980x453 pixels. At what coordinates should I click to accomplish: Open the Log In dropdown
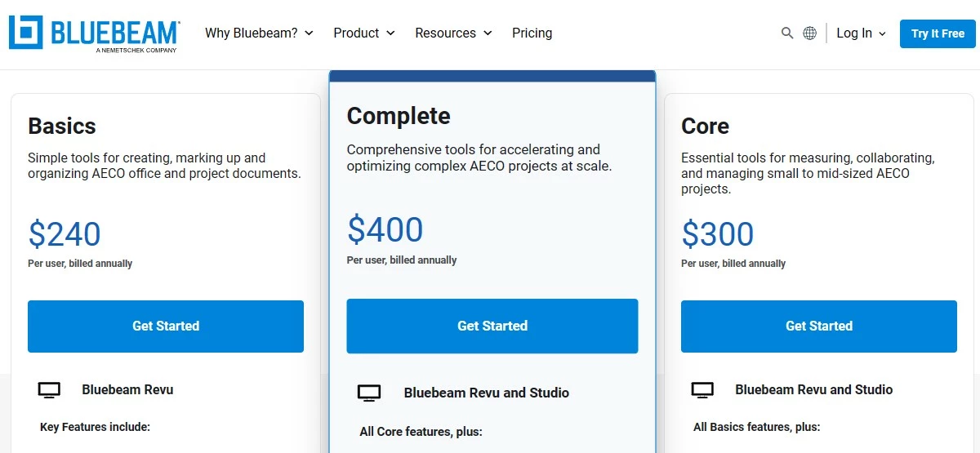pyautogui.click(x=861, y=33)
